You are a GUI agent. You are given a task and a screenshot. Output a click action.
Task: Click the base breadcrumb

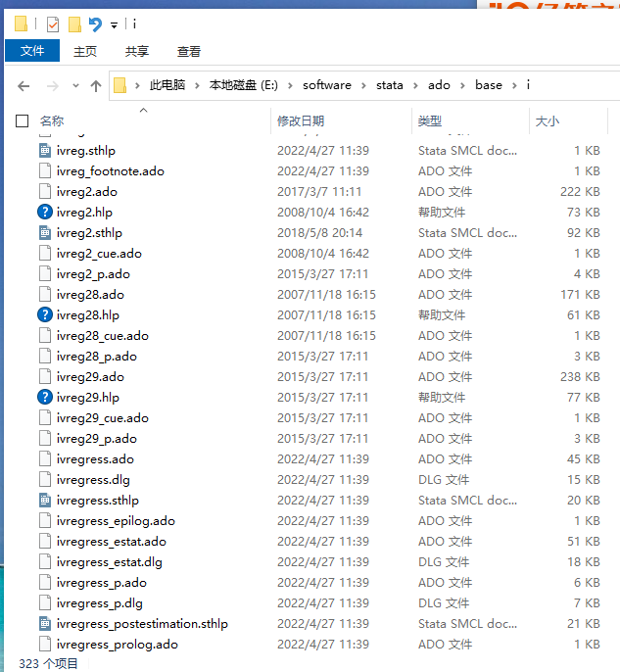[489, 85]
